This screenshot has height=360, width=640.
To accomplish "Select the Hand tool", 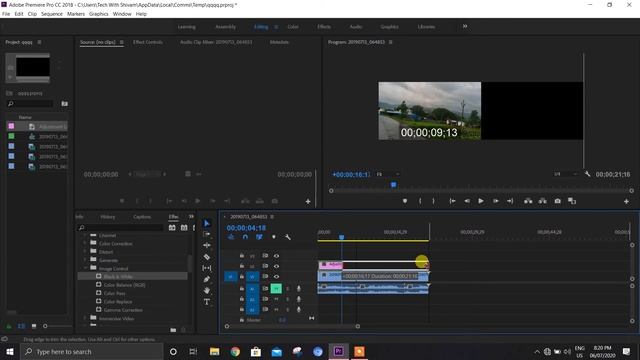I will [x=207, y=291].
